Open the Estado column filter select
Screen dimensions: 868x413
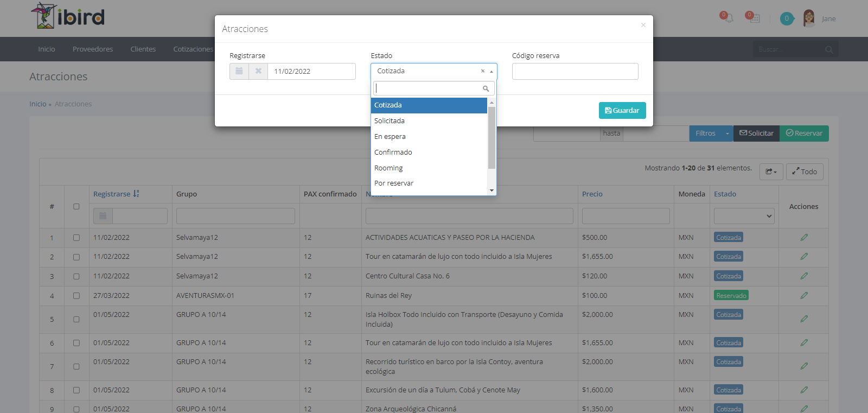point(744,216)
